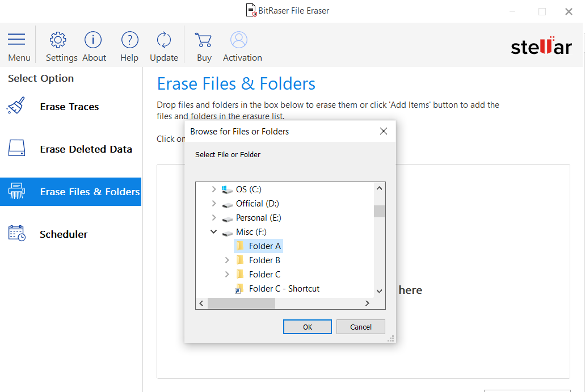Image resolution: width=585 pixels, height=392 pixels.
Task: Click the tree scroll up arrow
Action: (x=380, y=188)
